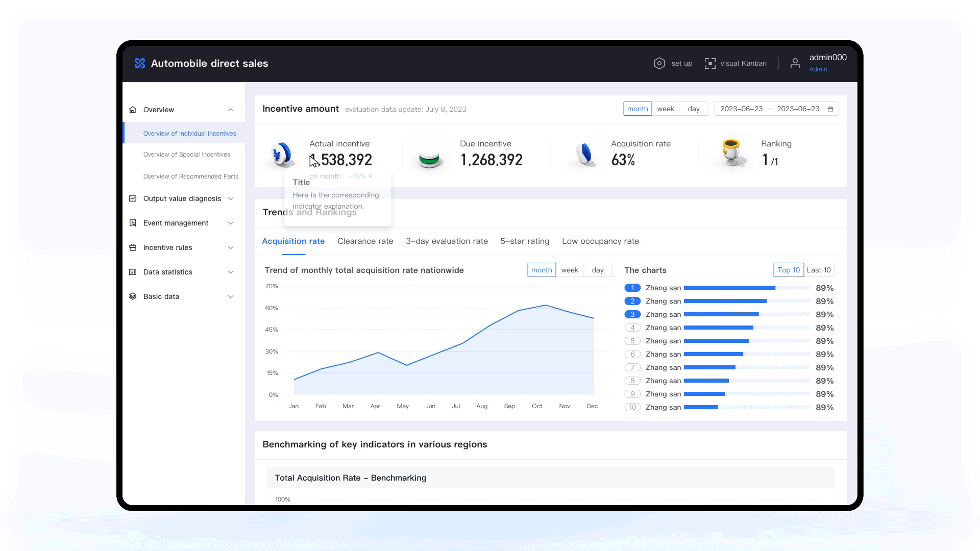Image resolution: width=980 pixels, height=551 pixels.
Task: Select week in trend chart period toggle
Action: [x=570, y=270]
